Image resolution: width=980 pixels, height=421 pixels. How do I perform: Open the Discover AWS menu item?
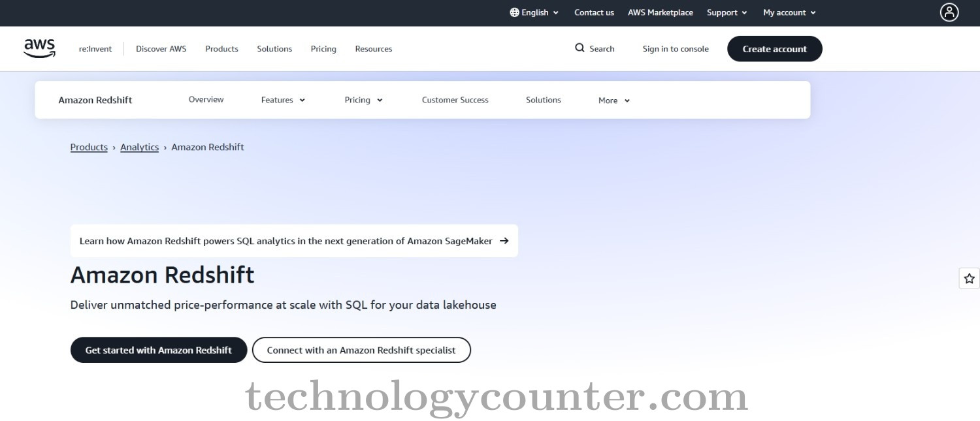[161, 48]
